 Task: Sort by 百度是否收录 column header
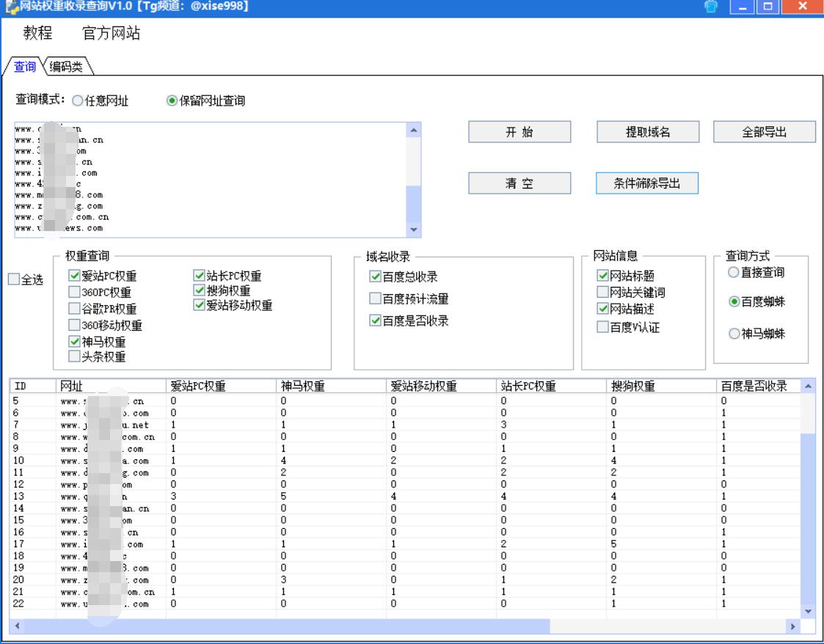758,386
